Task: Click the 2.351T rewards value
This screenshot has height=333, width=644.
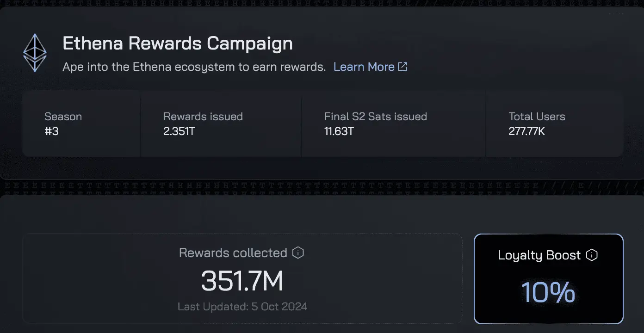Action: click(x=180, y=131)
